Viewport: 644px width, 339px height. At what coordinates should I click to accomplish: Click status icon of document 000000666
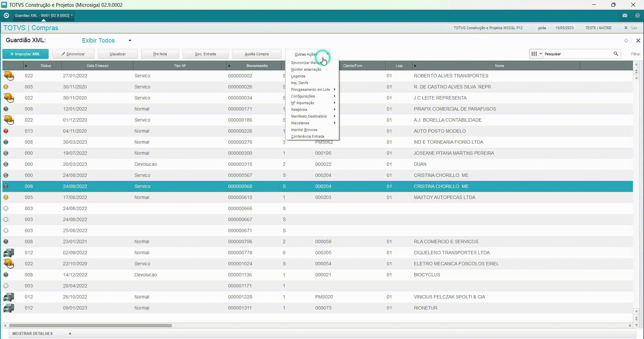(6, 208)
